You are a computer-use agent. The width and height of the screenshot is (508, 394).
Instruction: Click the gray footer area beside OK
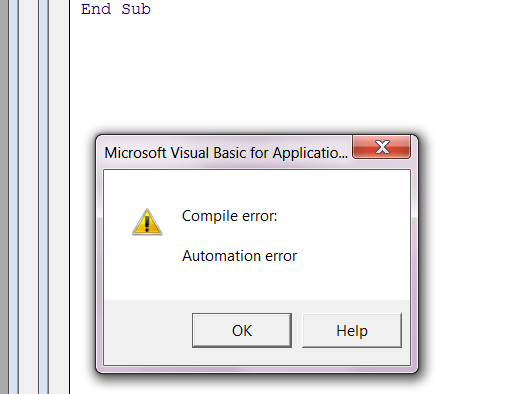(x=148, y=330)
